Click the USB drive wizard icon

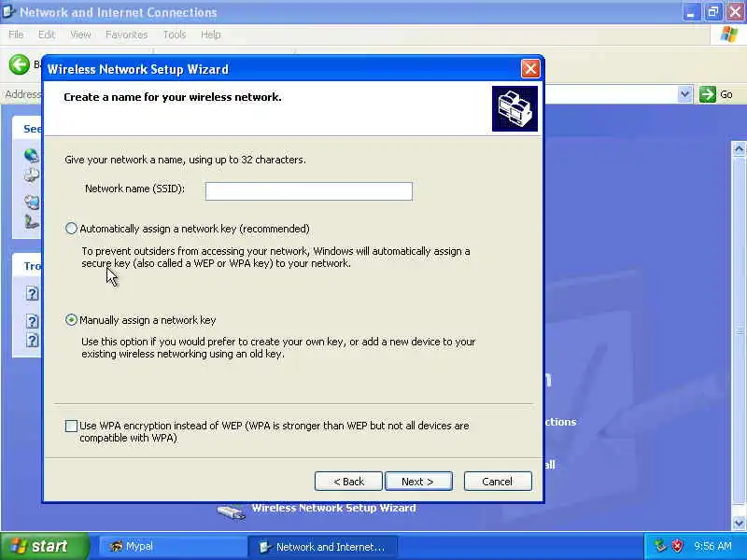click(232, 511)
